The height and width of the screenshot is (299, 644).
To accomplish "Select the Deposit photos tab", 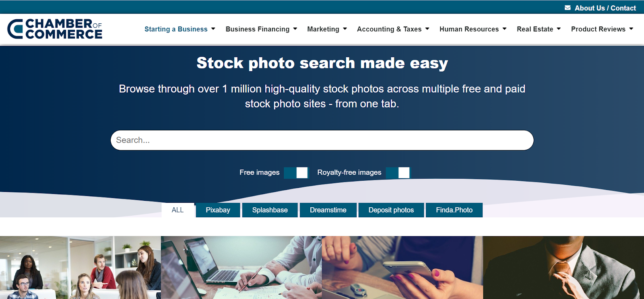I will (391, 210).
